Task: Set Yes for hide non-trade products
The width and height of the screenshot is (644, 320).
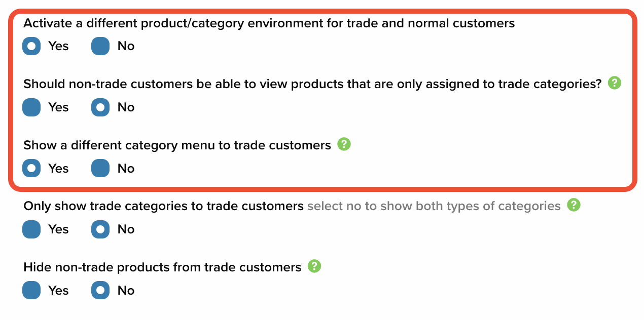Action: [31, 291]
